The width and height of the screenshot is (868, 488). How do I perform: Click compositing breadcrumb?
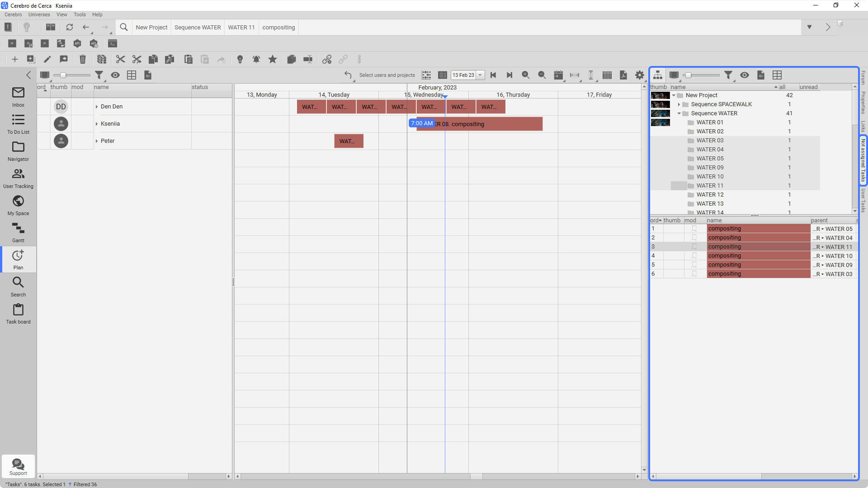coord(278,27)
